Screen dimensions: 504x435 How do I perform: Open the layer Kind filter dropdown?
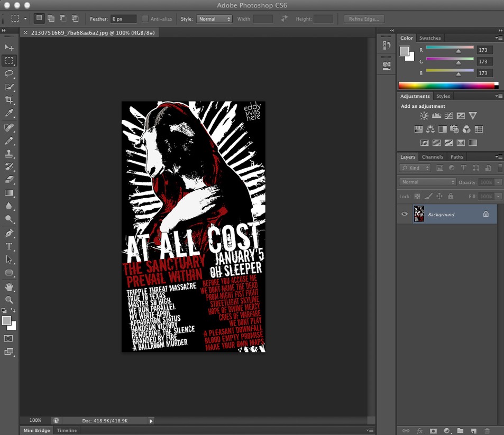[x=415, y=168]
